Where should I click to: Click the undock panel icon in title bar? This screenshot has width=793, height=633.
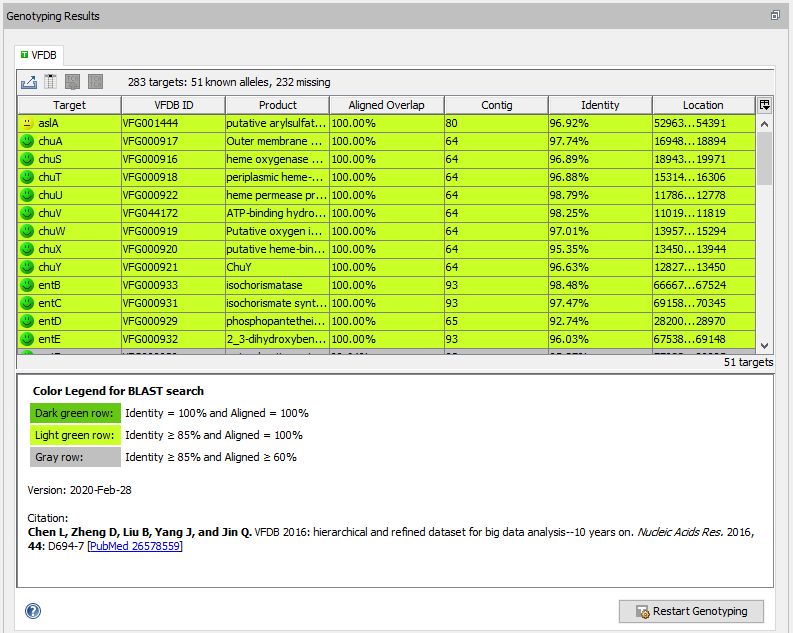pos(775,16)
